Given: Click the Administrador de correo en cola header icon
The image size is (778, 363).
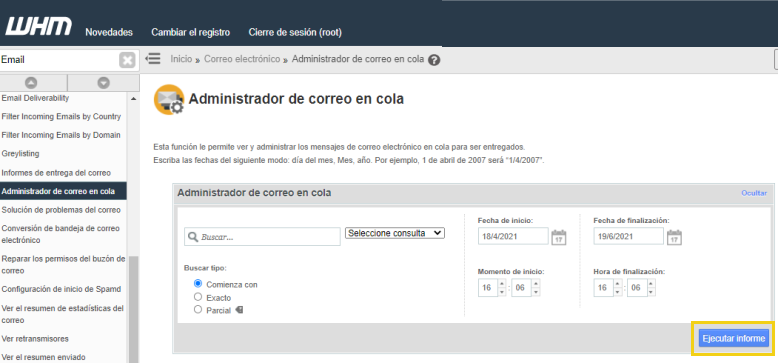Looking at the screenshot, I should (169, 99).
